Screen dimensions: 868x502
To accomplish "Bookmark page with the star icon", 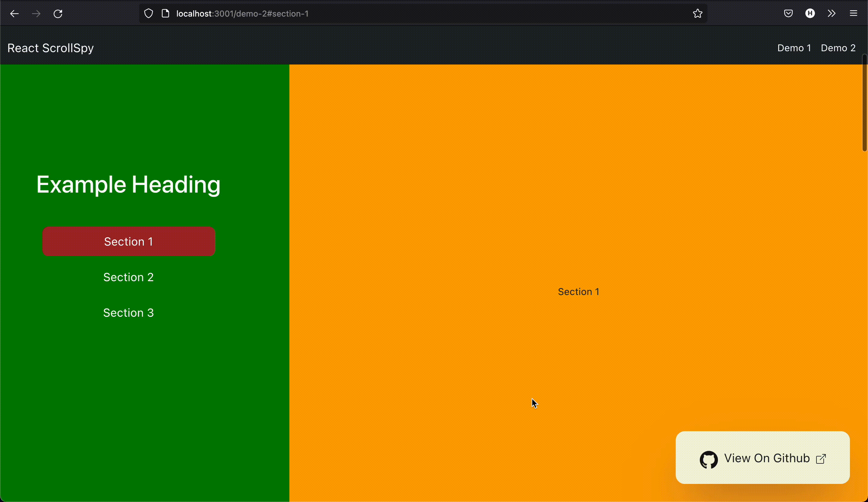I will (x=697, y=14).
